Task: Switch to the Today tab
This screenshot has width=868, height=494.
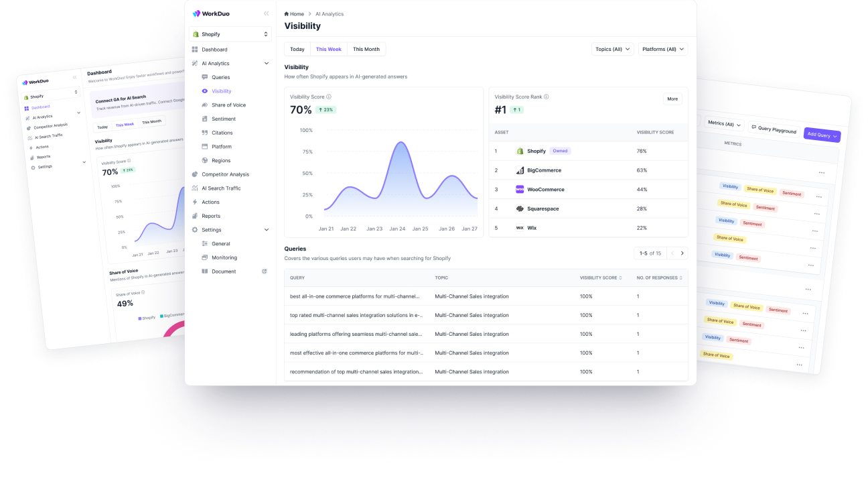Action: click(297, 50)
